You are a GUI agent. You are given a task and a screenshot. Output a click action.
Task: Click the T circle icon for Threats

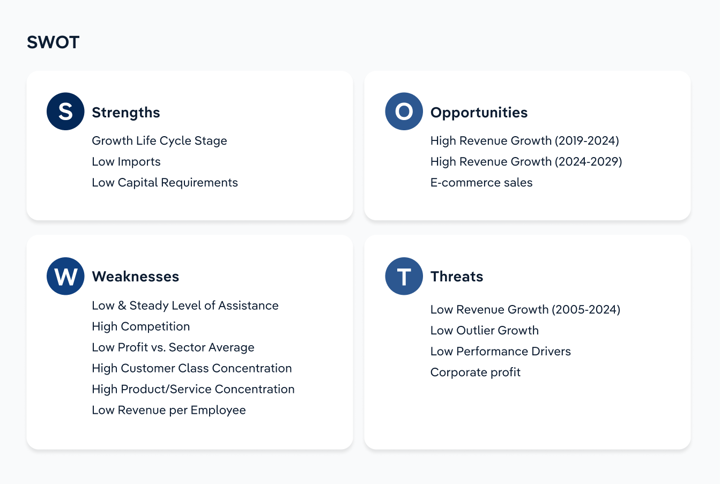pos(404,276)
